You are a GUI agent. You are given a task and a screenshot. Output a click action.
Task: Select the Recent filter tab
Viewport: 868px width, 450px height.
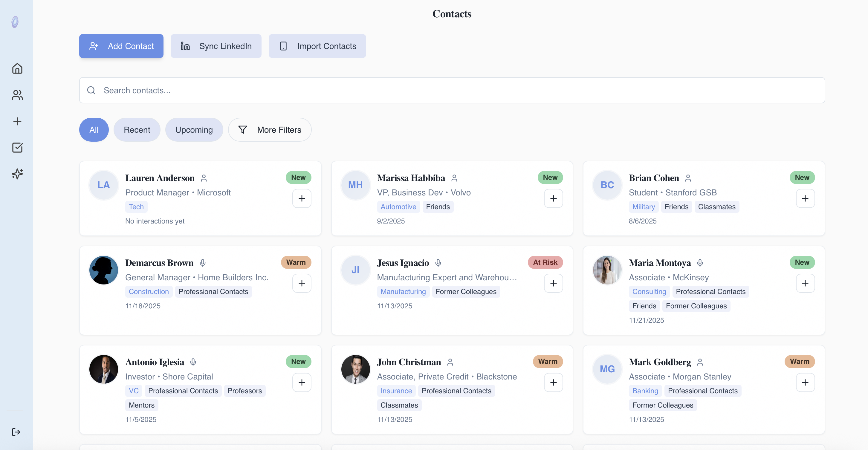[x=137, y=130]
